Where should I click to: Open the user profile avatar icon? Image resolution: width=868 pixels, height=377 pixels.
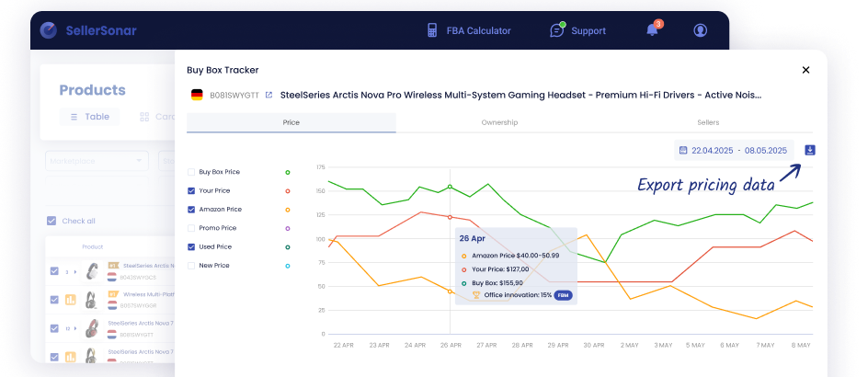(x=701, y=30)
